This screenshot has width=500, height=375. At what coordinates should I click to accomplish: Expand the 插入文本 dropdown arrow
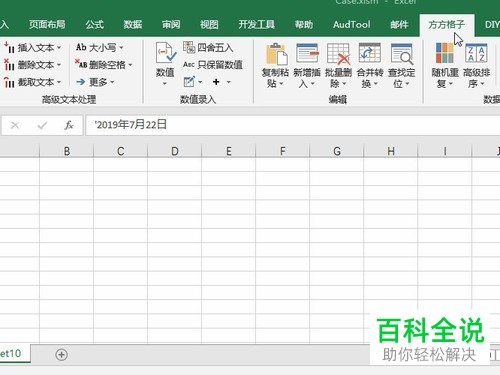click(x=59, y=48)
